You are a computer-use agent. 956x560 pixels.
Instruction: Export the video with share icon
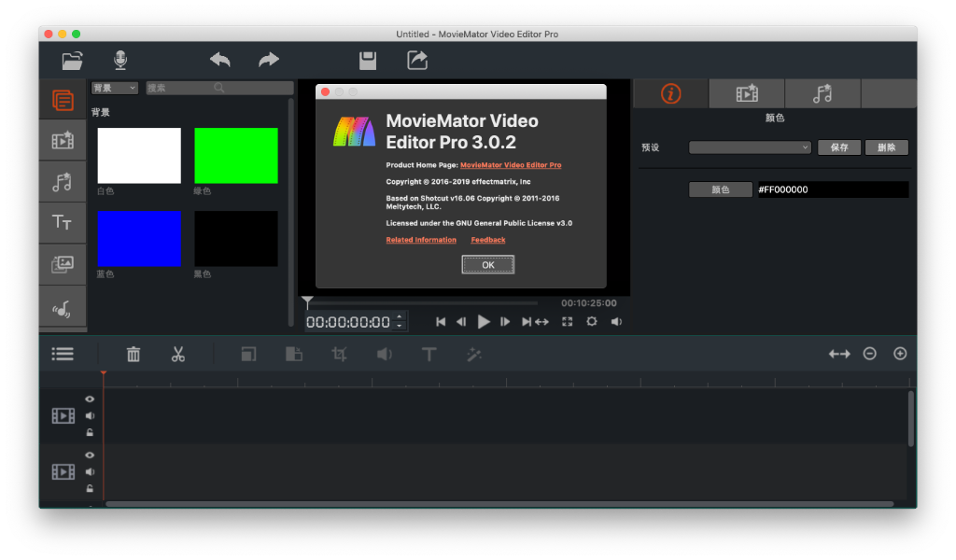(x=417, y=61)
